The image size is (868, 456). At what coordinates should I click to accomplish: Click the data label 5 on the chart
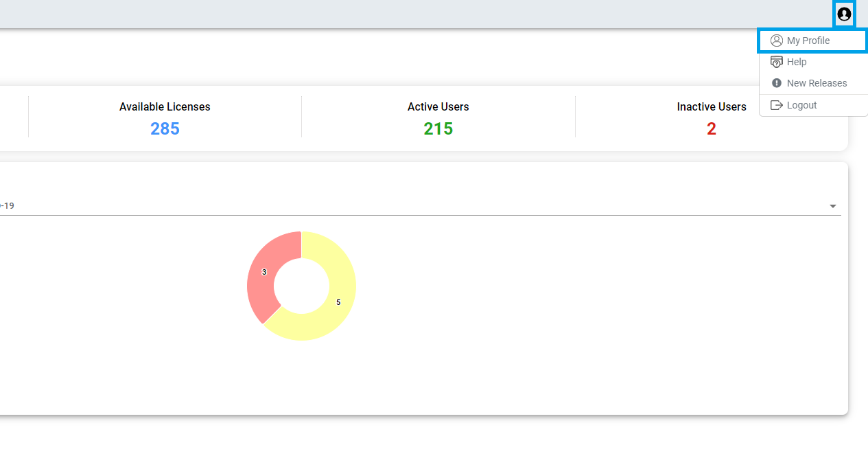338,302
